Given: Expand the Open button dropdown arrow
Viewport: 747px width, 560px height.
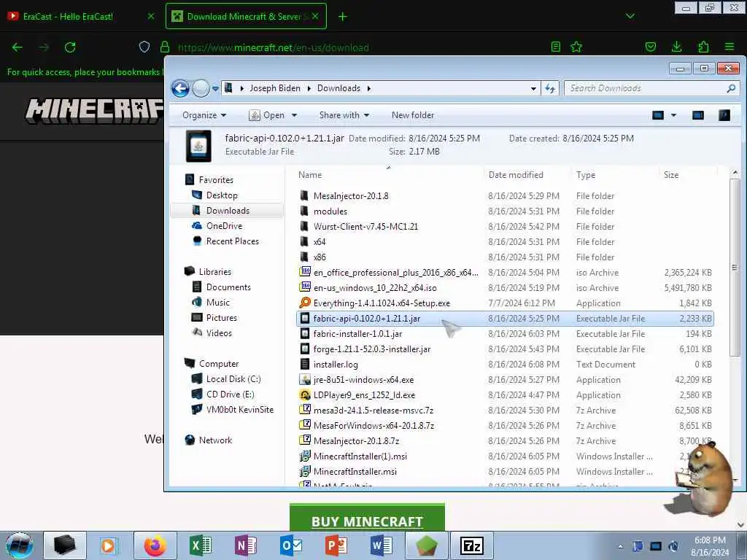Looking at the screenshot, I should click(295, 115).
